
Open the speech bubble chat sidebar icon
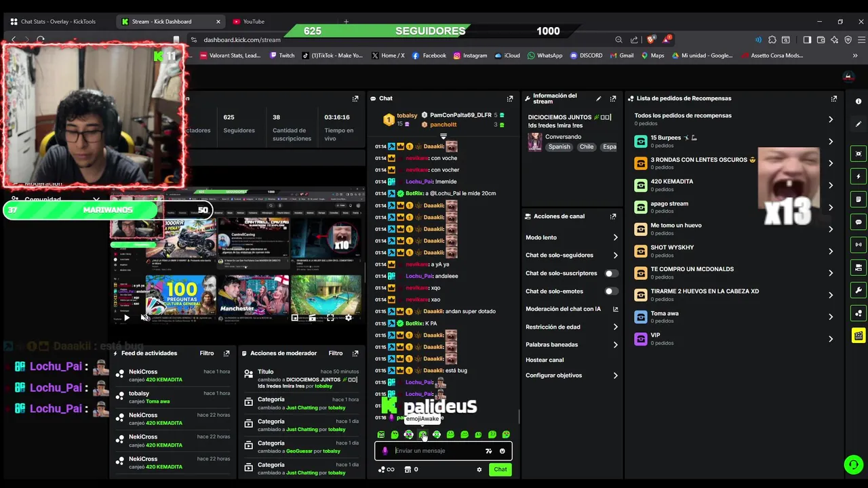(x=859, y=222)
